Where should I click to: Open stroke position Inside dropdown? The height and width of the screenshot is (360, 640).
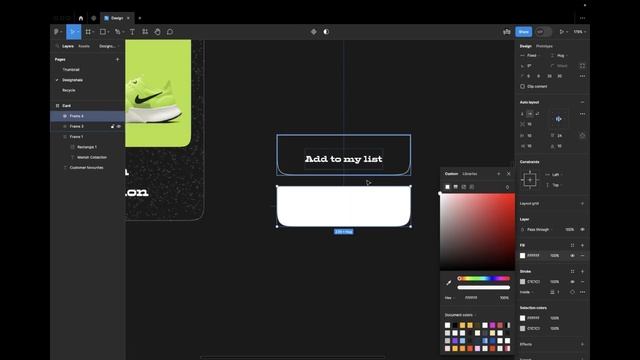click(526, 292)
